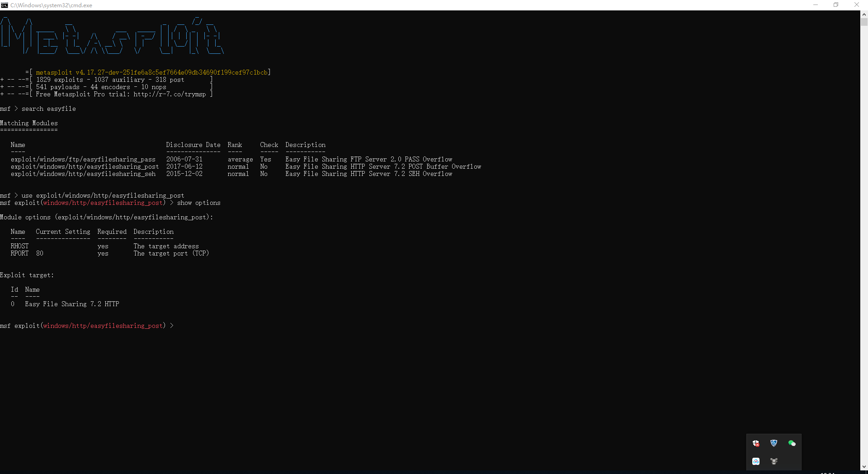Open the Baidu Netdisk tray icon

tap(756, 461)
